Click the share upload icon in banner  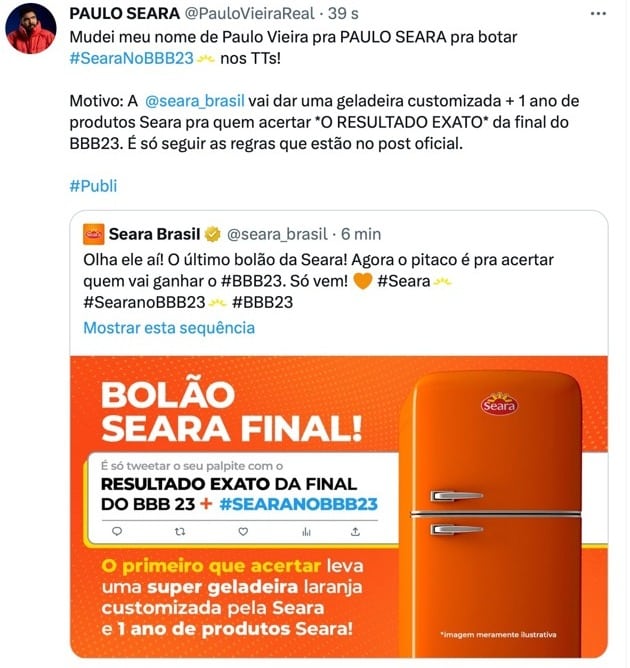355,531
